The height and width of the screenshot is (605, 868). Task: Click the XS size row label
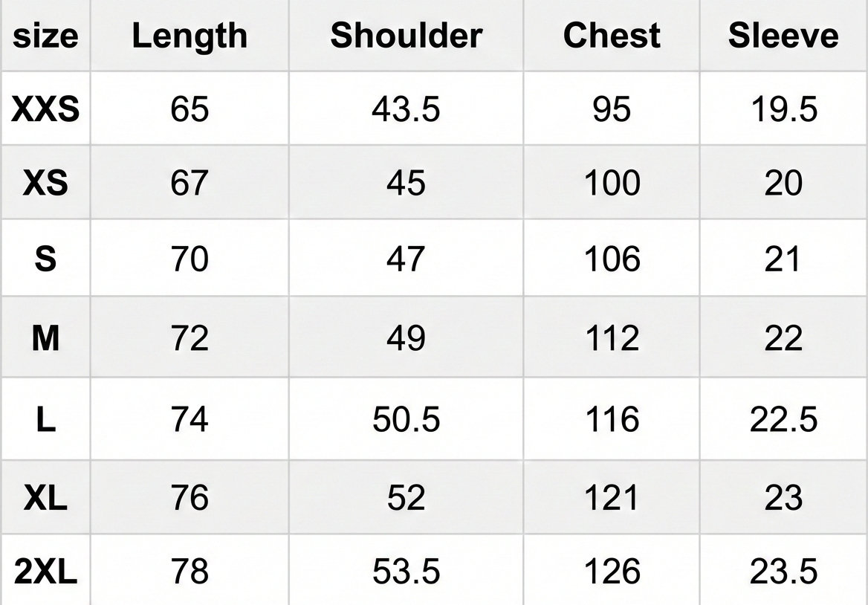click(x=45, y=183)
